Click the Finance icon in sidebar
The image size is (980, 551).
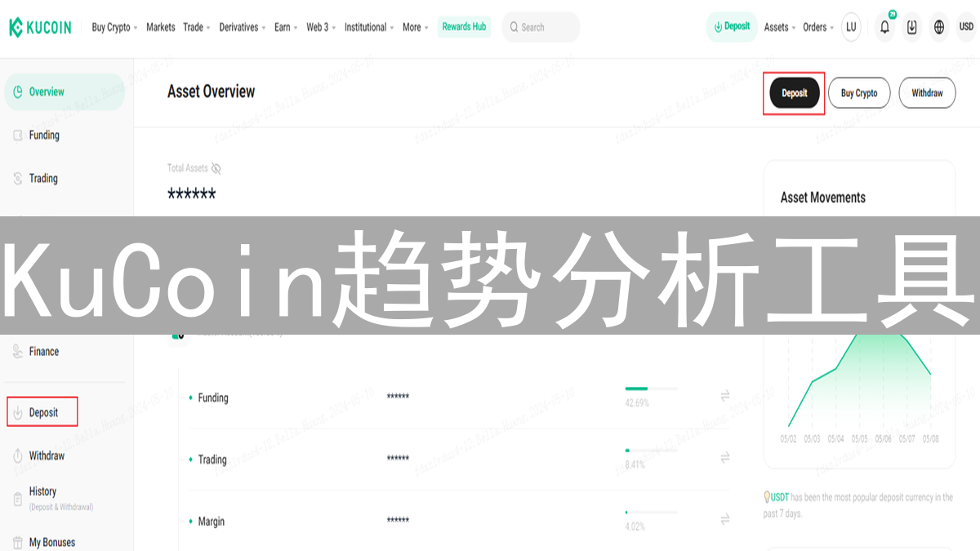18,352
